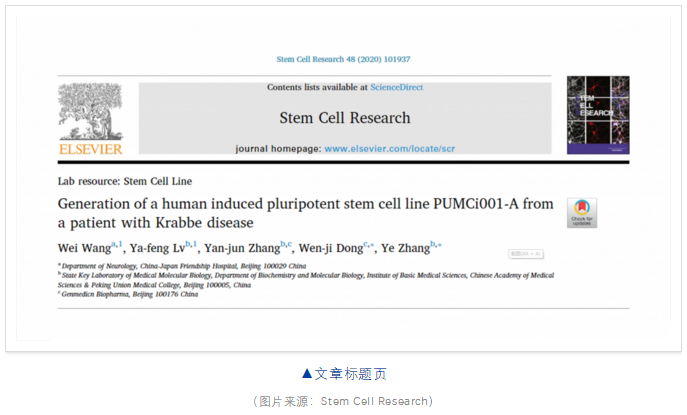
Task: Select author name Ye Zhang
Action: coord(405,248)
